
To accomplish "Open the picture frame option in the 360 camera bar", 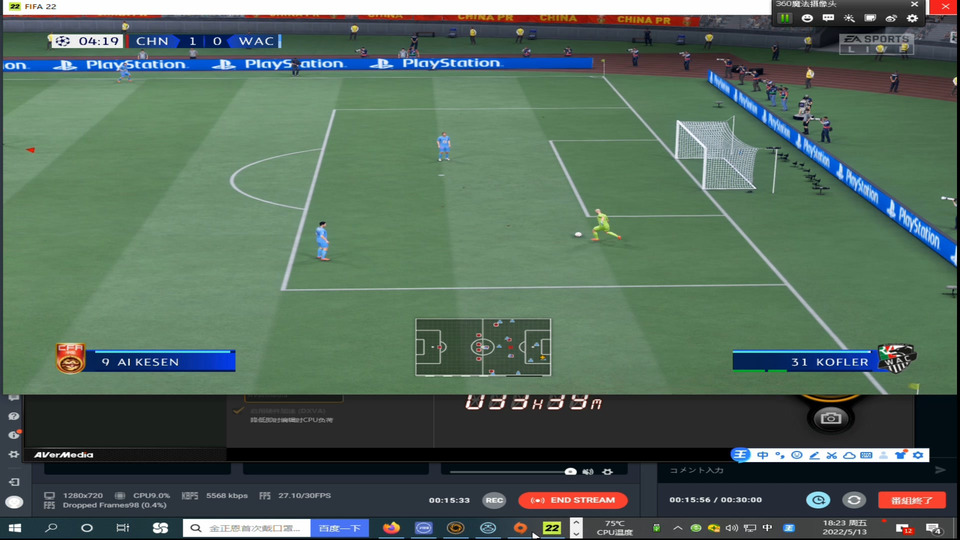I will (870, 18).
